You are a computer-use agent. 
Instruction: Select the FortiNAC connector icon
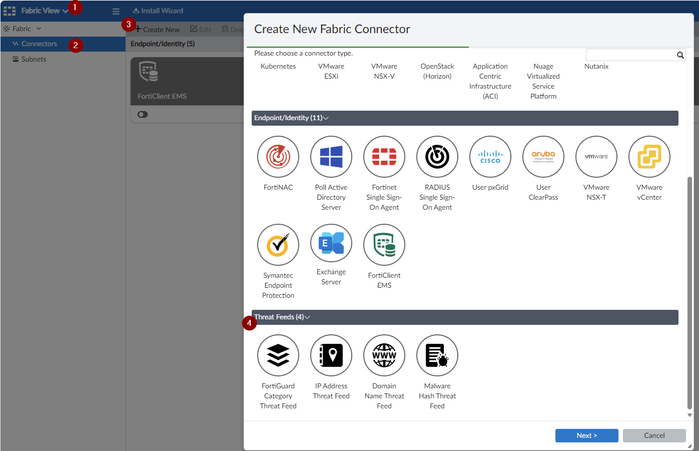tap(277, 157)
